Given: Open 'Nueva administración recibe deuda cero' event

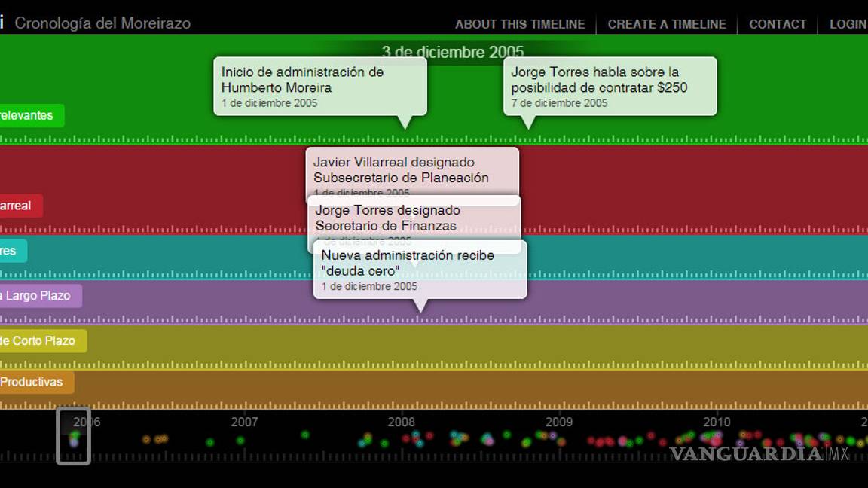Looking at the screenshot, I should [420, 269].
